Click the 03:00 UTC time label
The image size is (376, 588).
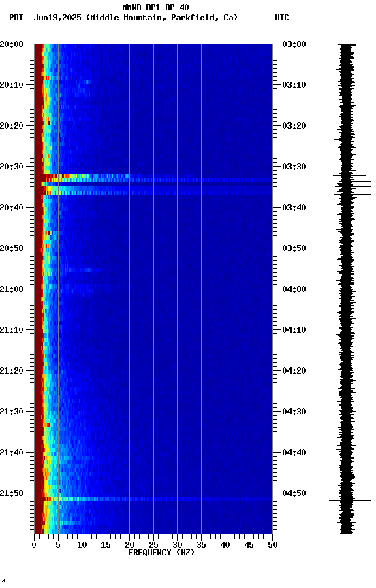pos(294,44)
